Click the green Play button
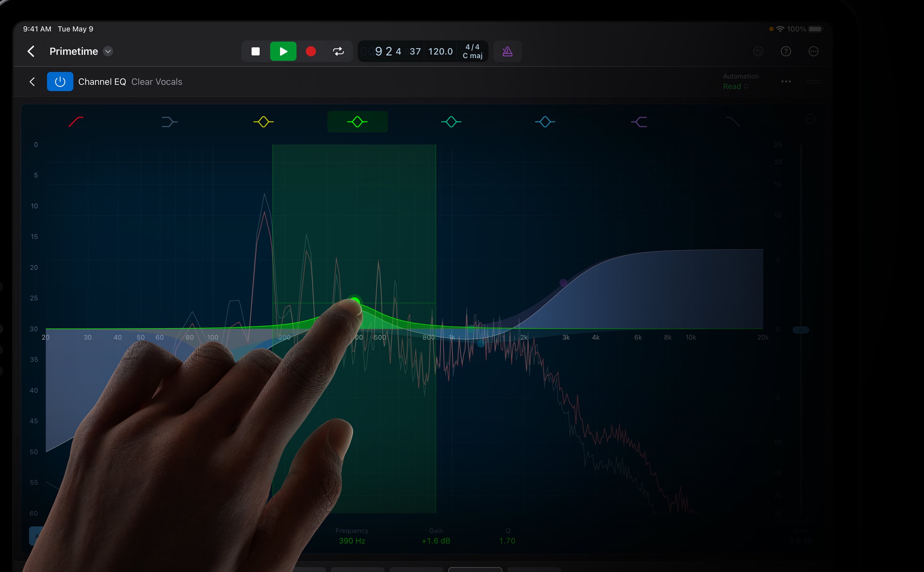Screen dimensions: 924x572 pos(283,51)
